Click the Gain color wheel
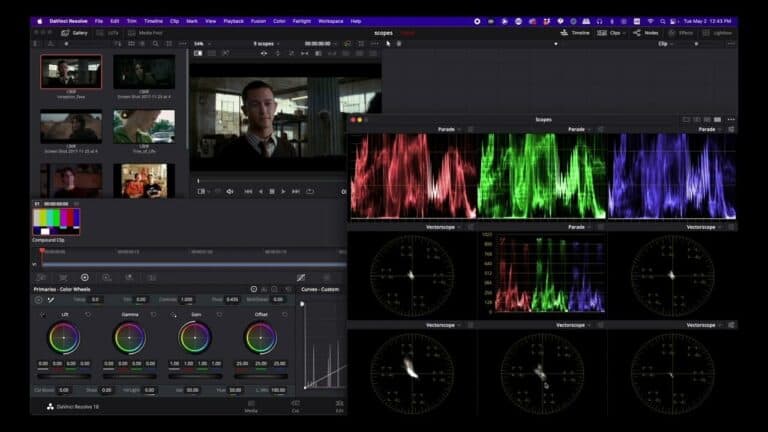 pyautogui.click(x=195, y=338)
